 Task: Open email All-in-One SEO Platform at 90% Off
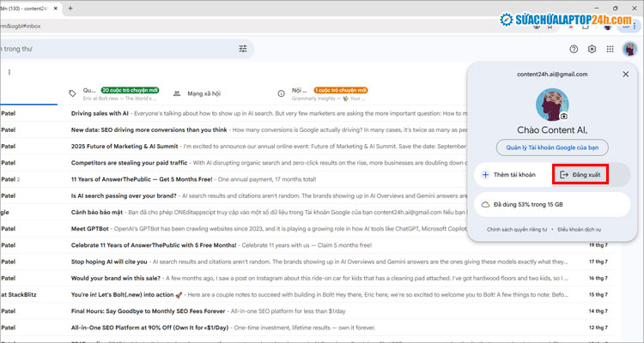click(306, 328)
